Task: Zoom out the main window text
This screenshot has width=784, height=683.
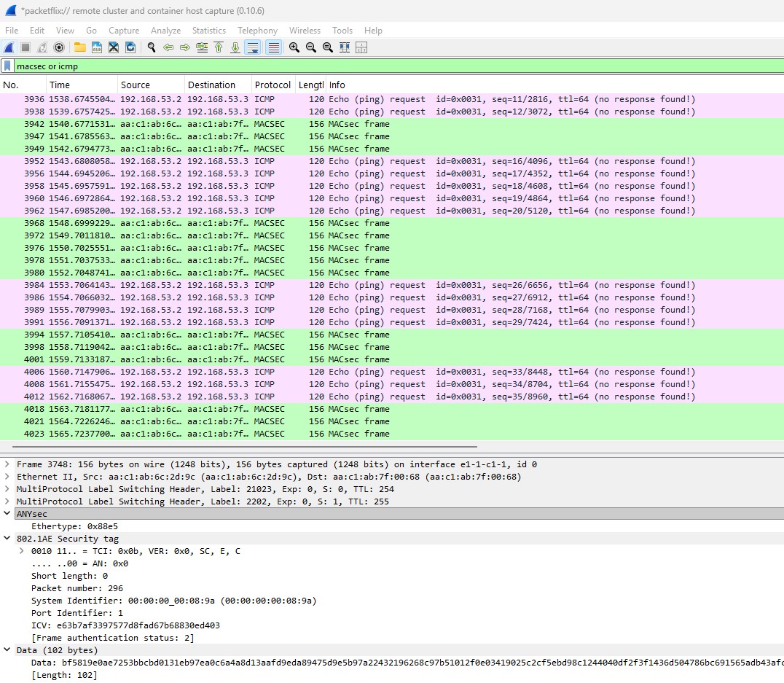Action: (311, 47)
